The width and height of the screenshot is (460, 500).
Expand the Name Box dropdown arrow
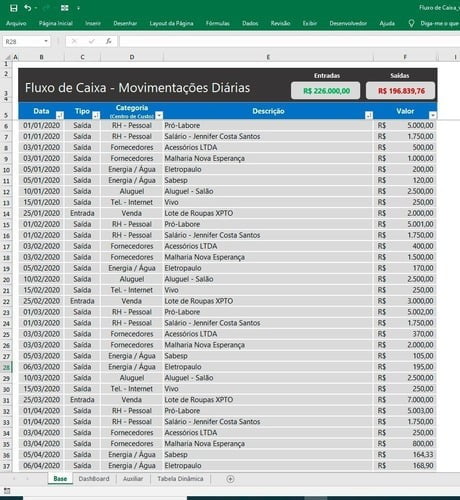pyautogui.click(x=46, y=41)
